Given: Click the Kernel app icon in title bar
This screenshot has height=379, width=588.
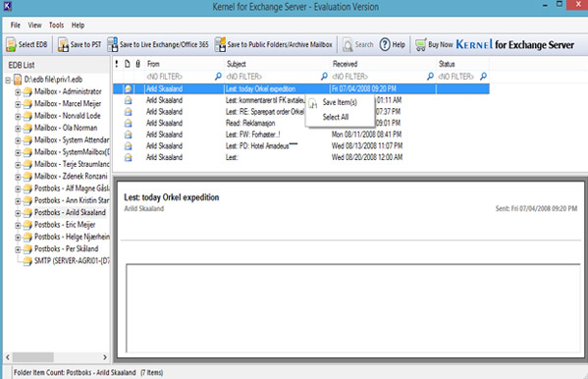Looking at the screenshot, I should 8,6.
